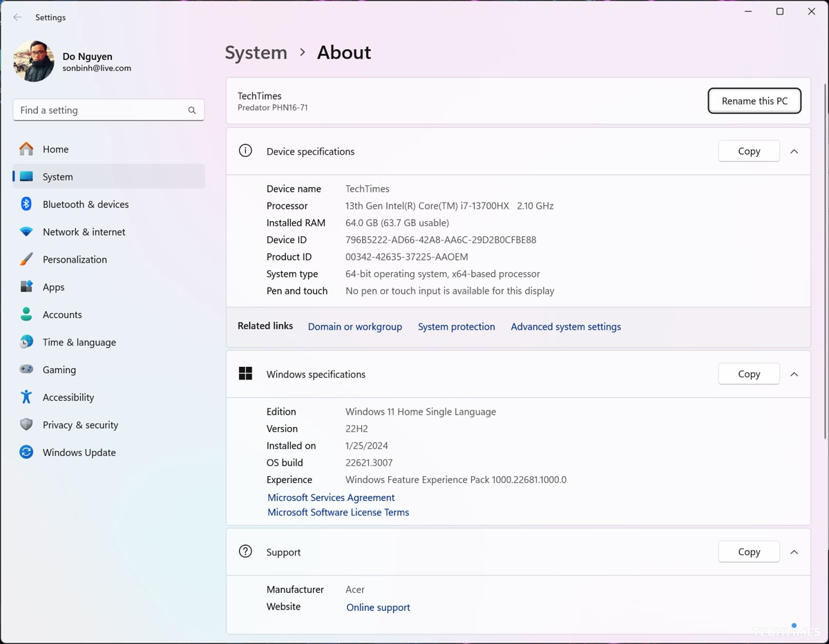Open System protection link

457,327
